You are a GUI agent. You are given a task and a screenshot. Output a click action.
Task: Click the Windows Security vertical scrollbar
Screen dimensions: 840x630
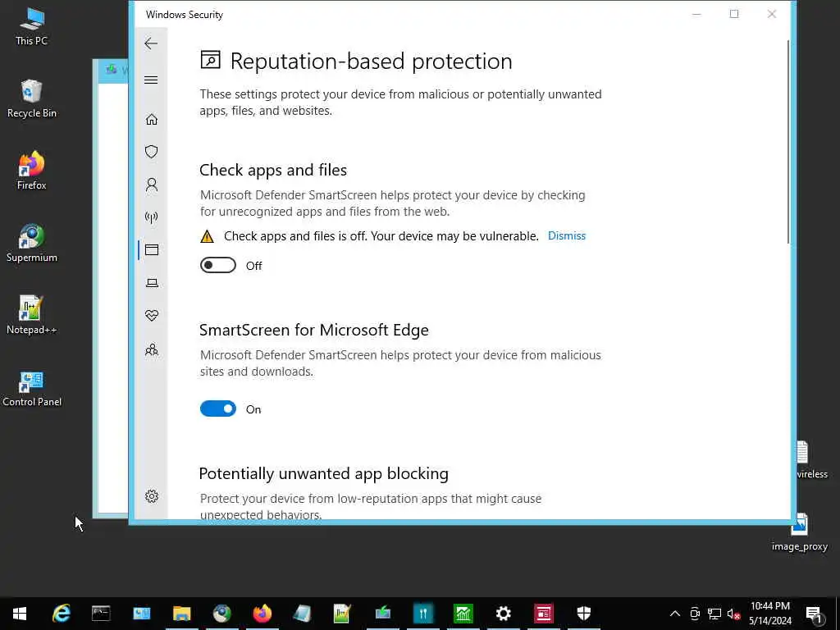coord(788,142)
